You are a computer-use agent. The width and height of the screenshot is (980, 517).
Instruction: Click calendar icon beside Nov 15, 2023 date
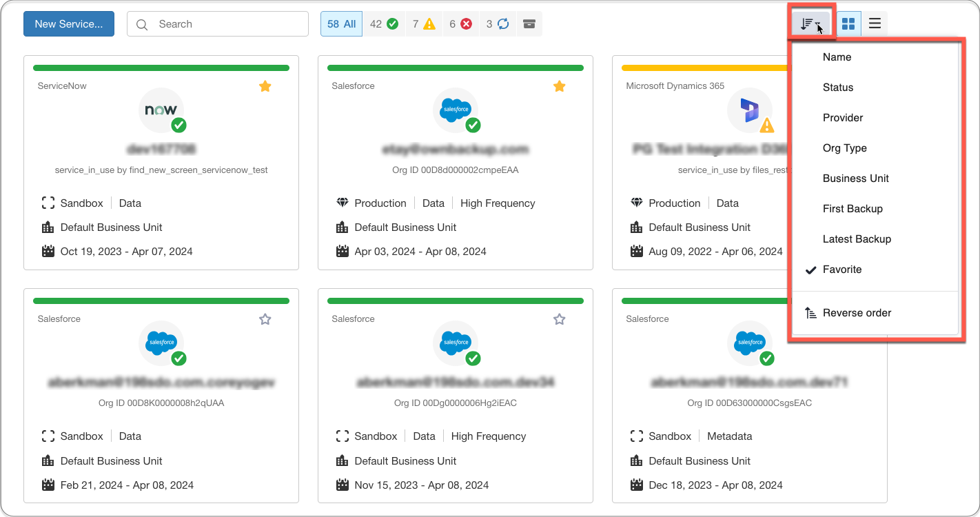click(343, 485)
